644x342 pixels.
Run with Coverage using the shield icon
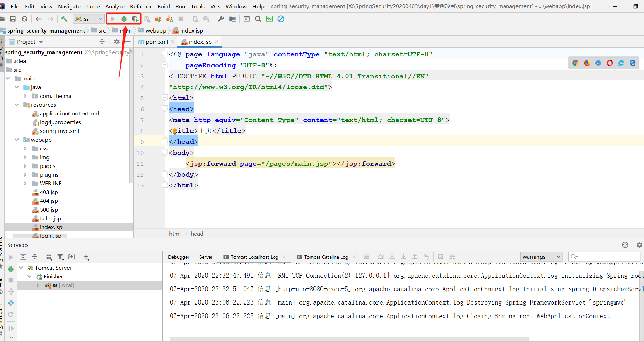click(x=135, y=19)
